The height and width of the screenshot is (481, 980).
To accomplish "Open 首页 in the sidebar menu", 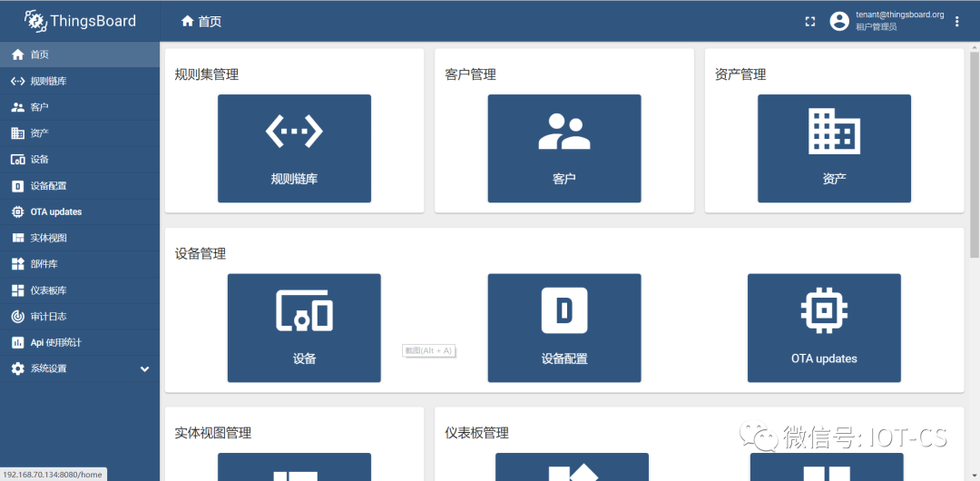I will tap(80, 54).
